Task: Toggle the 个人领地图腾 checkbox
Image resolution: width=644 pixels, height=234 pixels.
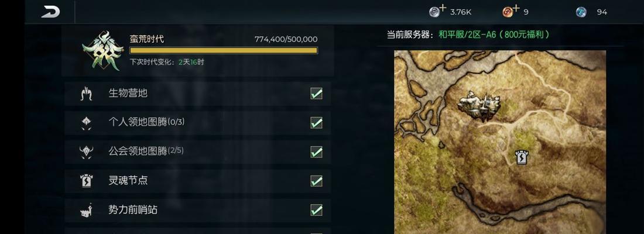Action: click(316, 123)
